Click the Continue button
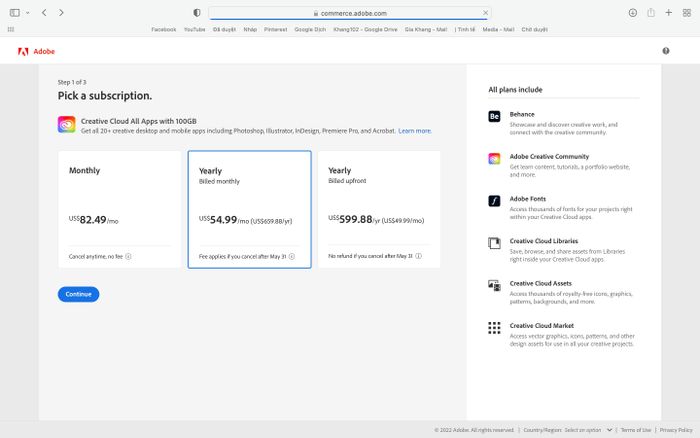The height and width of the screenshot is (438, 700). point(79,294)
